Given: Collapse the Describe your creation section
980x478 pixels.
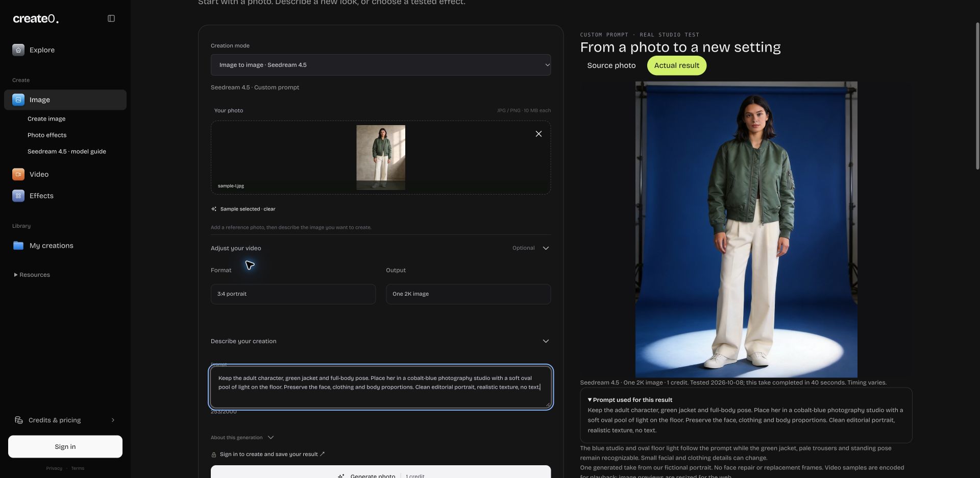Looking at the screenshot, I should pyautogui.click(x=546, y=341).
